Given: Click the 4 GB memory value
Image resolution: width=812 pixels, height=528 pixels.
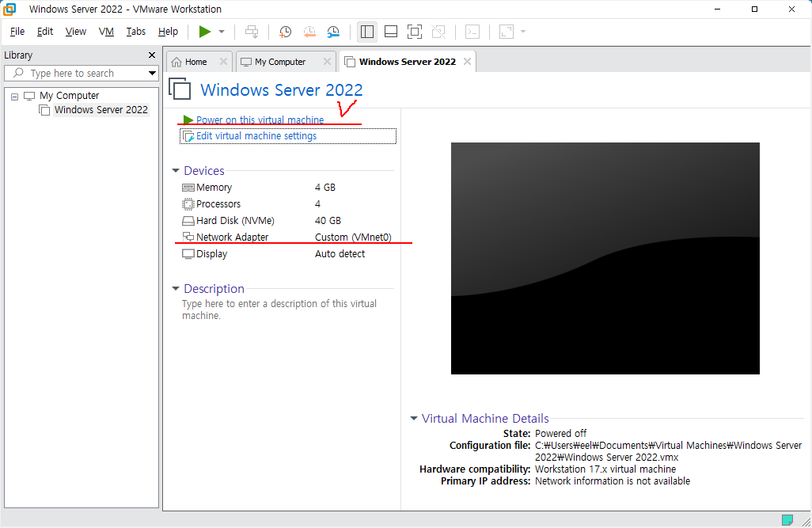Looking at the screenshot, I should (x=325, y=188).
